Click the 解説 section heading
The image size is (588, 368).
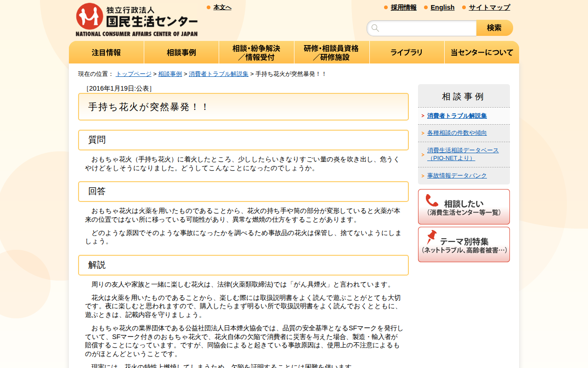[x=243, y=265]
